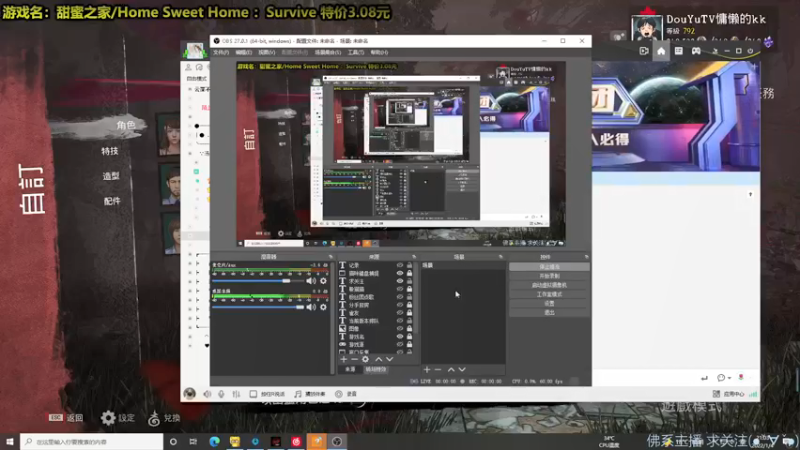Toggle lock of 图像 source
Screen dimensions: 800x450
point(409,329)
